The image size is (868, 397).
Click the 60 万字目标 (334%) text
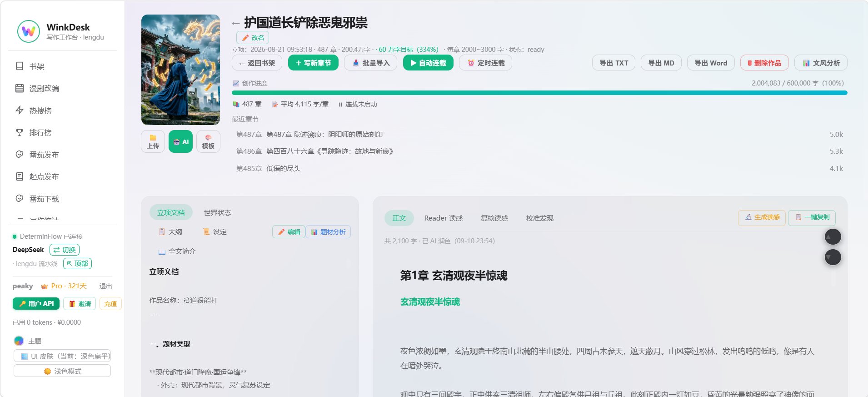point(409,50)
